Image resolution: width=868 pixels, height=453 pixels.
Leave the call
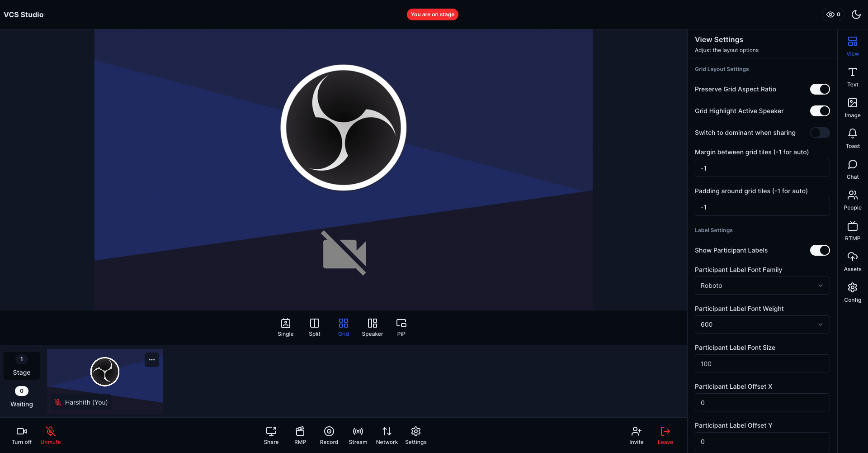click(x=665, y=435)
